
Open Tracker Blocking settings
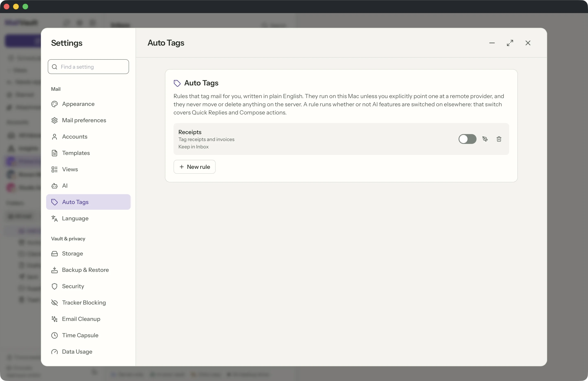tap(88, 303)
